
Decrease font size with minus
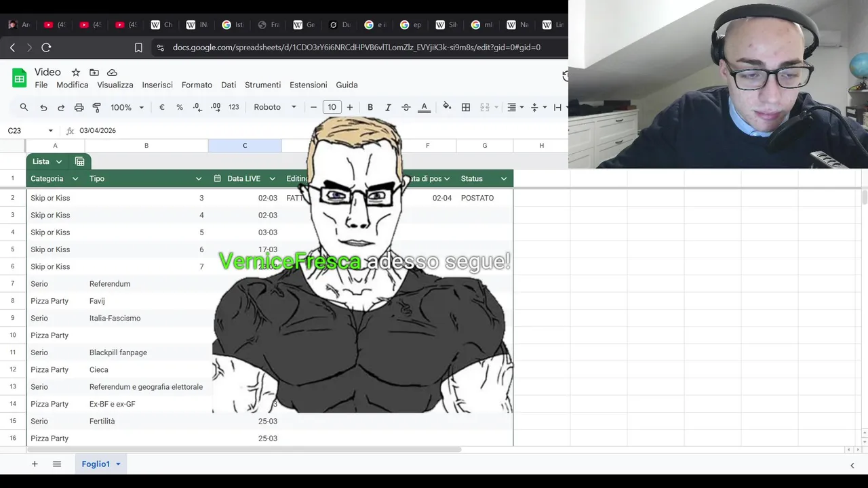point(313,107)
